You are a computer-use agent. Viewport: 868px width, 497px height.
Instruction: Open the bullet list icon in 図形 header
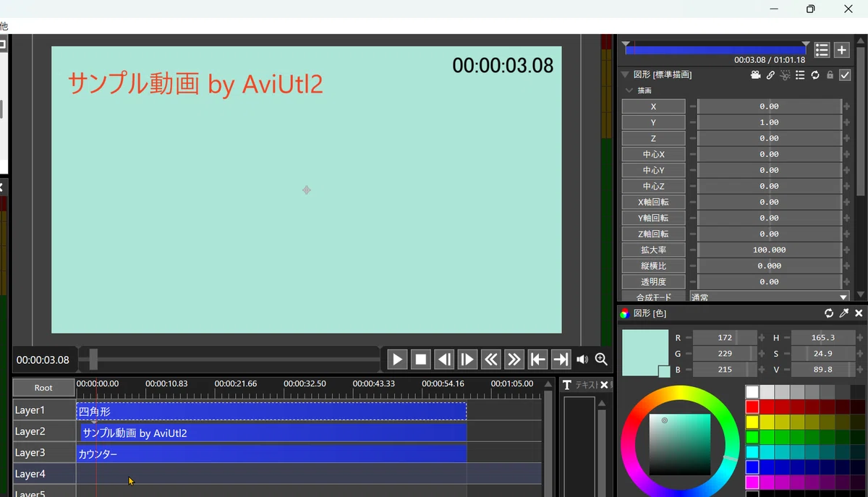(x=800, y=75)
